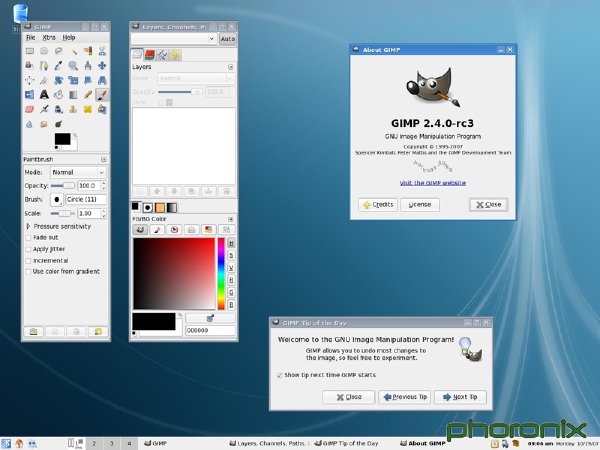Select the Zoom magnifier tool
This screenshot has width=600, height=450.
pos(73,65)
